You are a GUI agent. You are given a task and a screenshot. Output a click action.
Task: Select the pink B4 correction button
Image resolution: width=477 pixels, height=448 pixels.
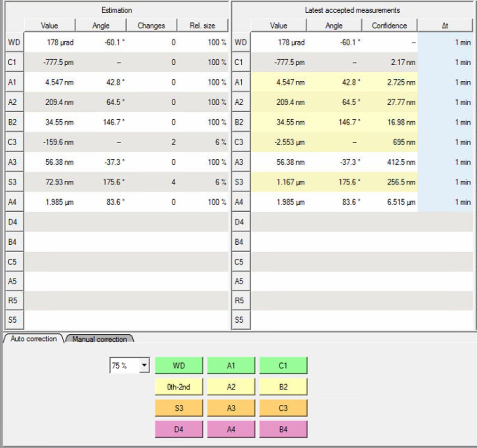click(x=283, y=429)
